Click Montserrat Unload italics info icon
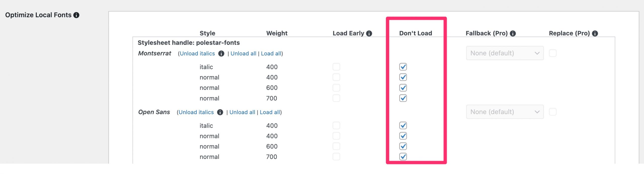644x174 pixels. click(221, 54)
